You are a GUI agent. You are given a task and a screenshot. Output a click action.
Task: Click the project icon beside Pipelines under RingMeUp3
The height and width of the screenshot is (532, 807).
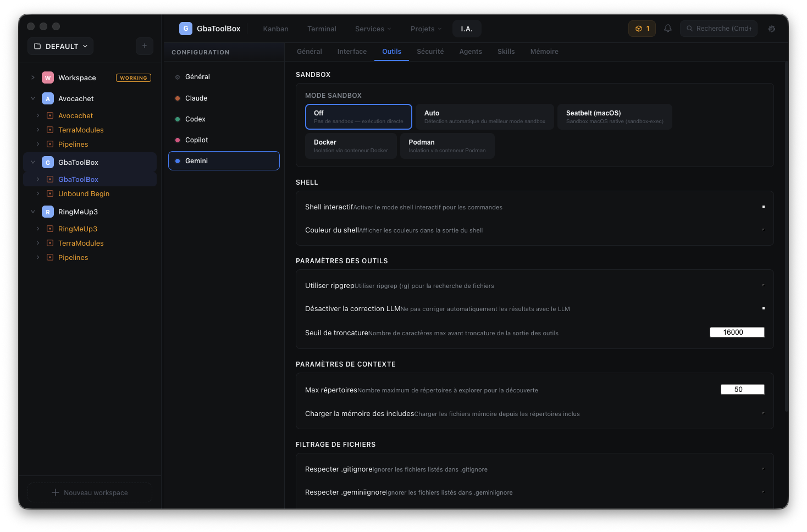50,258
